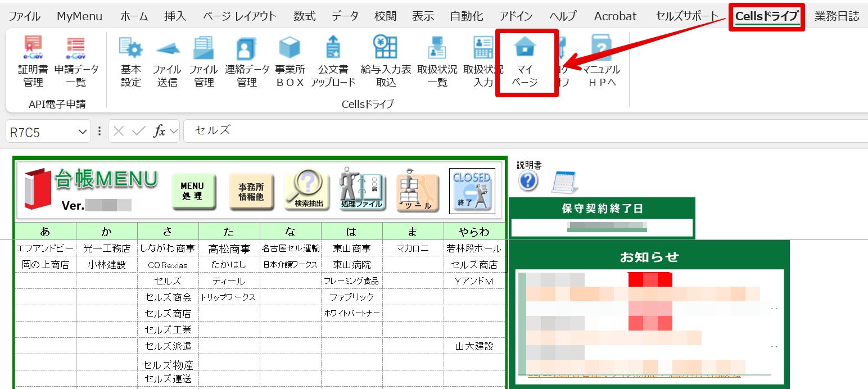Select the 山大建設 cell
The width and height of the screenshot is (868, 389).
[474, 346]
